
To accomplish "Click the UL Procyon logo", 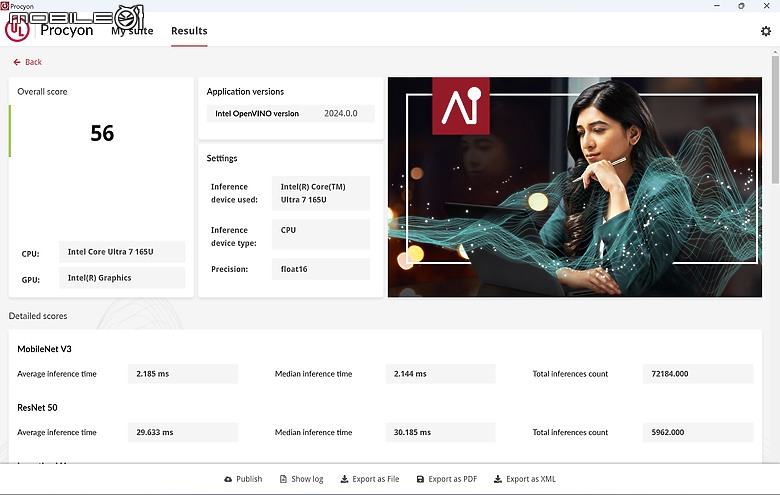I will click(x=17, y=30).
